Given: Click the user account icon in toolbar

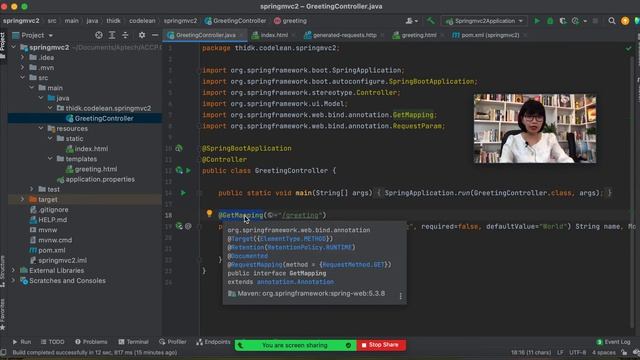Looking at the screenshot, I should (x=411, y=21).
